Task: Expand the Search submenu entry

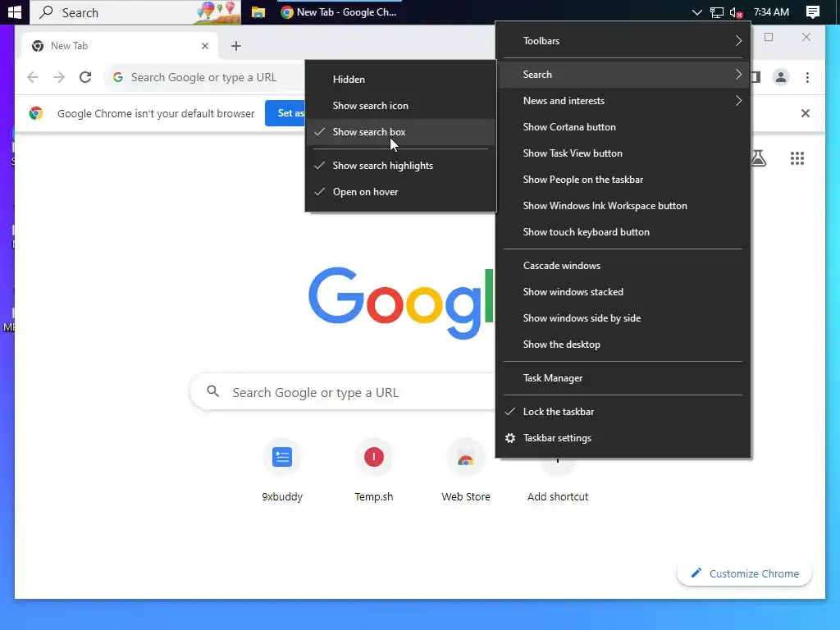Action: (x=623, y=75)
